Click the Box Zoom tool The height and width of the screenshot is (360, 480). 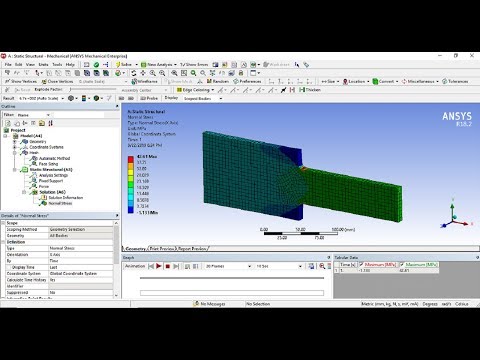click(x=162, y=73)
